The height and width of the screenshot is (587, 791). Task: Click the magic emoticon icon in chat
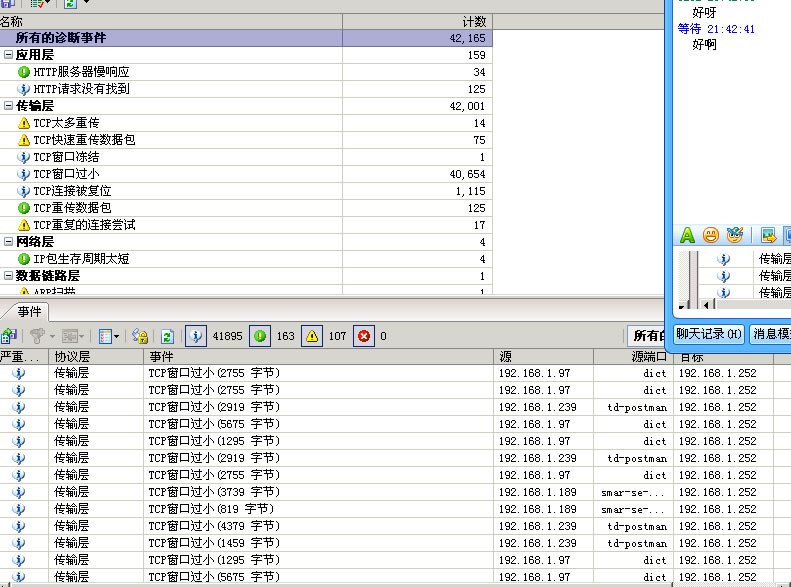(x=735, y=235)
